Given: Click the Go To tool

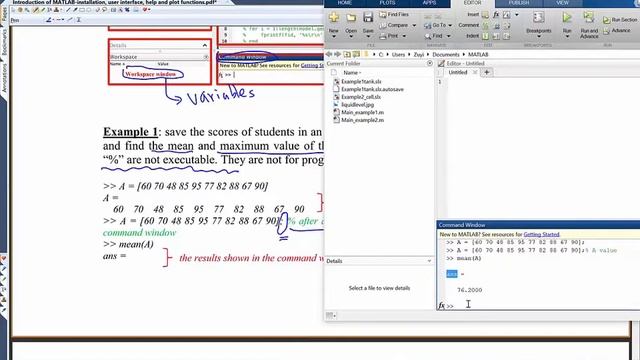Looking at the screenshot, I should pos(435,25).
